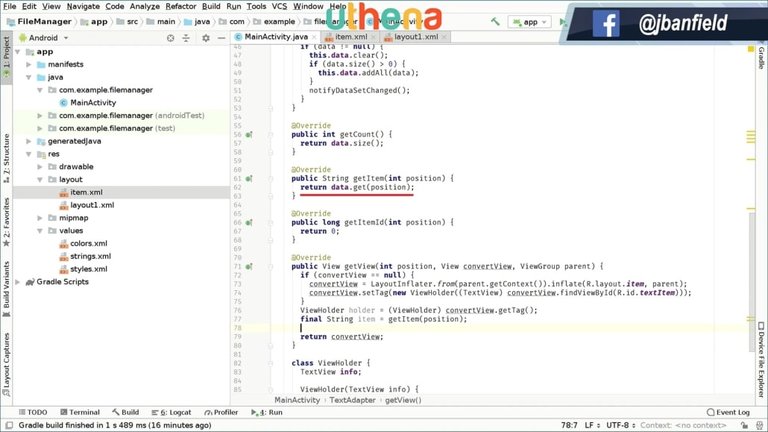Hide the Project panel with minimize icon
The image size is (768, 432).
[x=220, y=37]
